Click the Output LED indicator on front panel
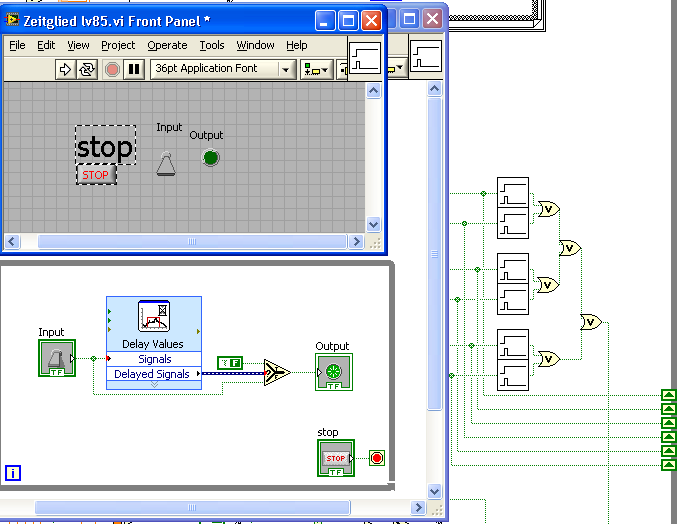679x524 pixels. pos(210,158)
